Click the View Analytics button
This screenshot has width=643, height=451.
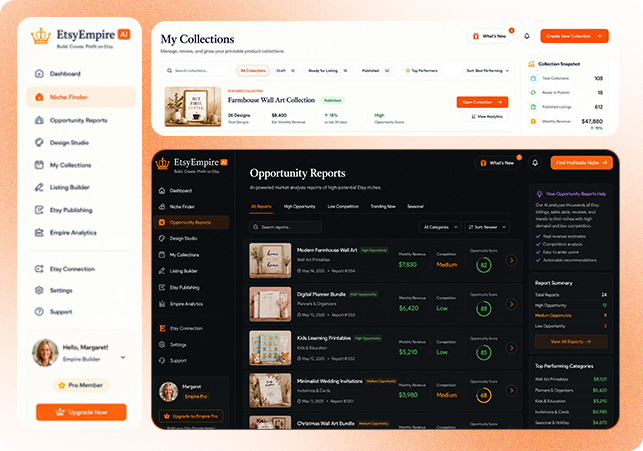click(x=487, y=117)
